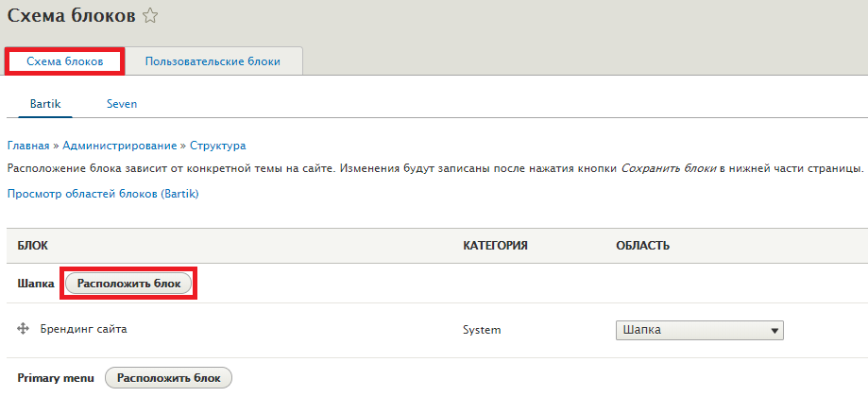Viewport: 868px width, 397px height.
Task: Select the Bartik theme tab
Action: coord(45,104)
